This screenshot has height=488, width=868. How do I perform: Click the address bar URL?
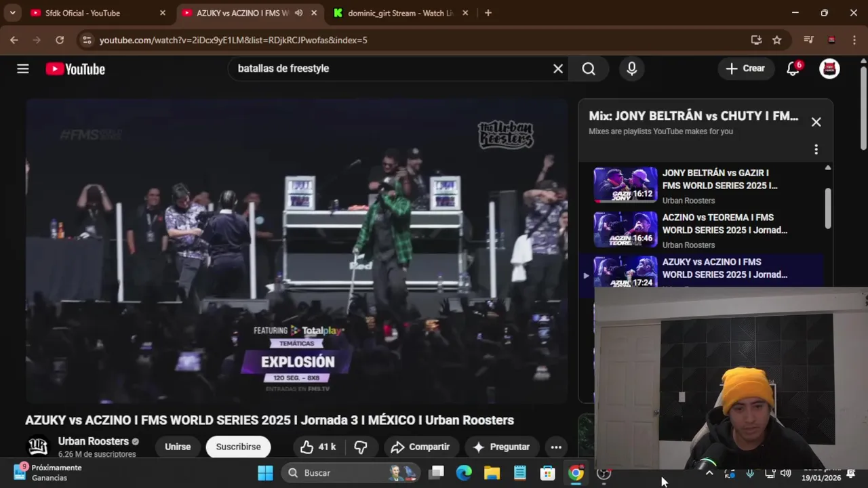pyautogui.click(x=233, y=40)
